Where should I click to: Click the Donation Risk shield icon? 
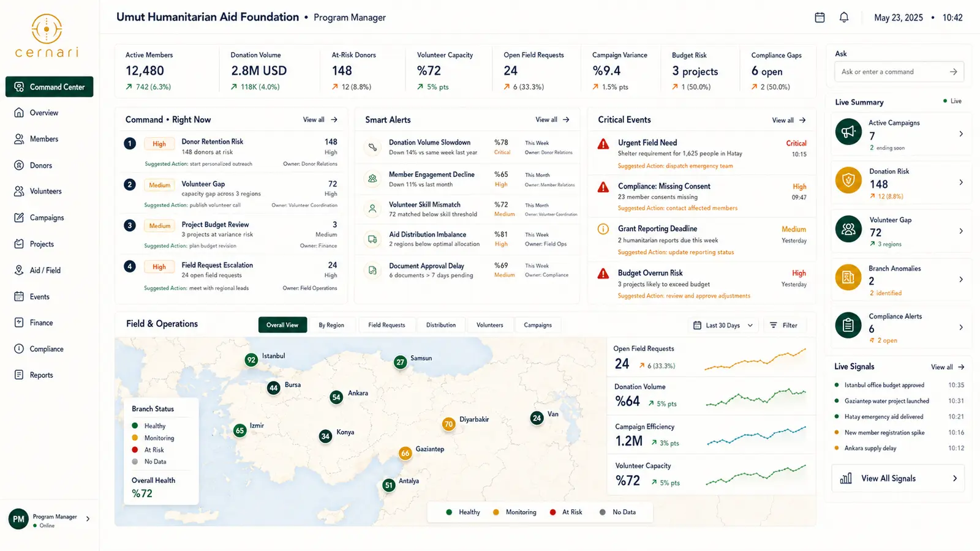click(848, 180)
